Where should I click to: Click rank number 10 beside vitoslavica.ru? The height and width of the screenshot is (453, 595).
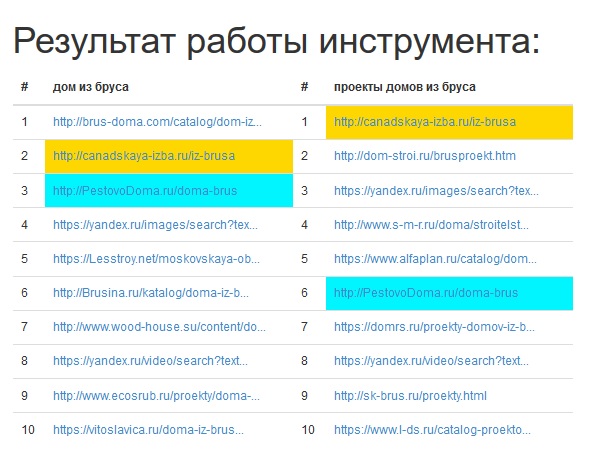[28, 430]
